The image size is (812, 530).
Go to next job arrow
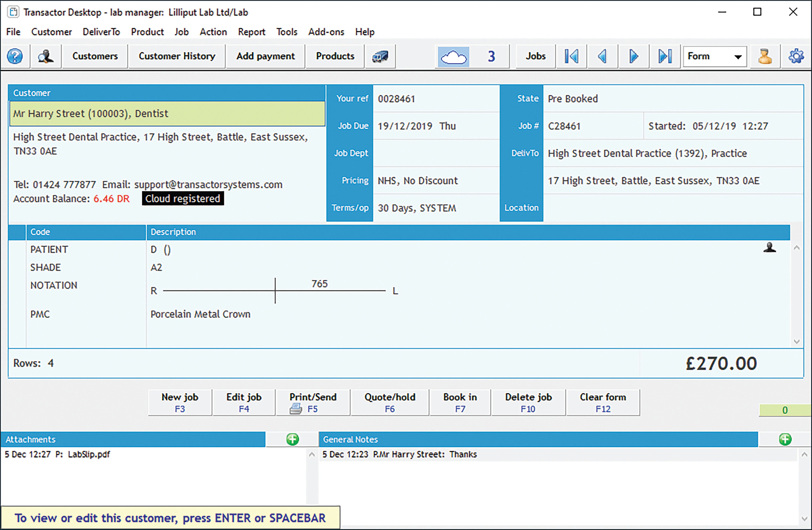[634, 56]
